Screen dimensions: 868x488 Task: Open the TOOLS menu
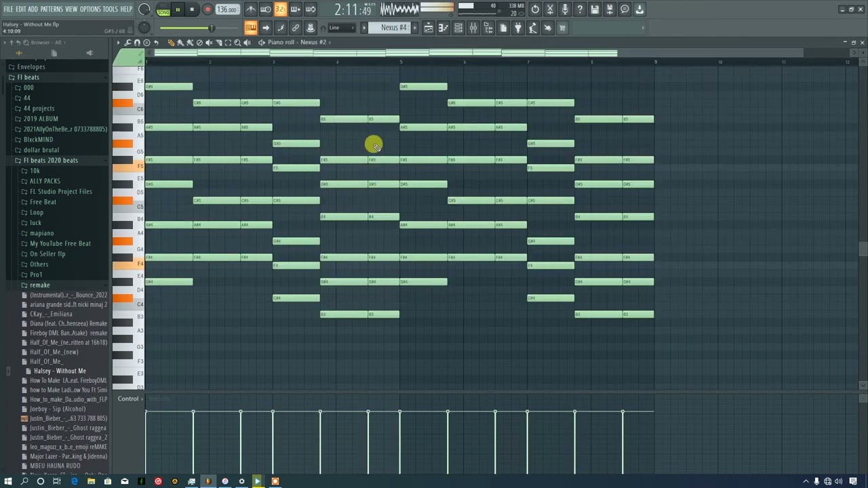tap(110, 9)
